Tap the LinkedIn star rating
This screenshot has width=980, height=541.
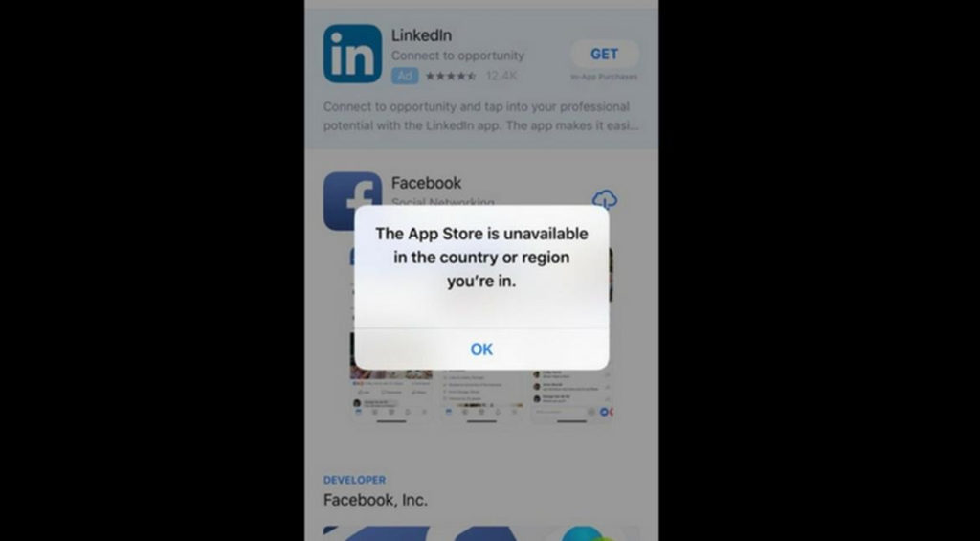pos(451,77)
